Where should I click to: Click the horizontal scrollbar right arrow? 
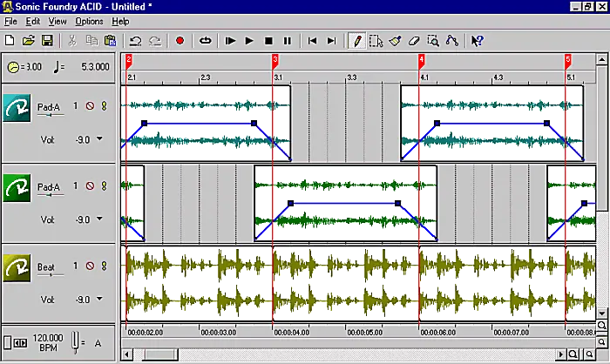pyautogui.click(x=560, y=354)
